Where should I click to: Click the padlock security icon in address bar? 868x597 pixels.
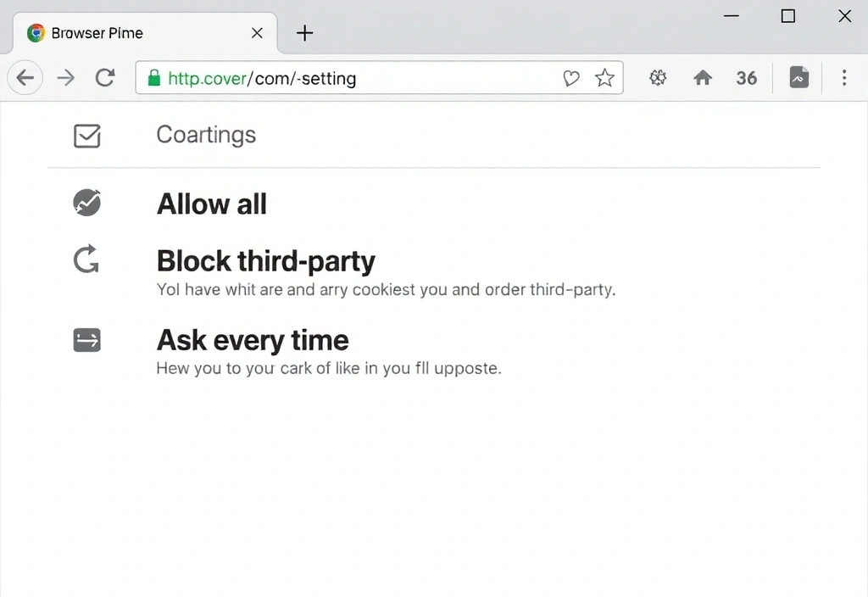(154, 77)
